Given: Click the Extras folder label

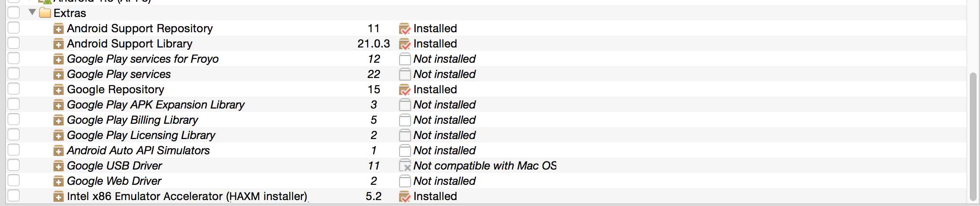Looking at the screenshot, I should (x=70, y=13).
